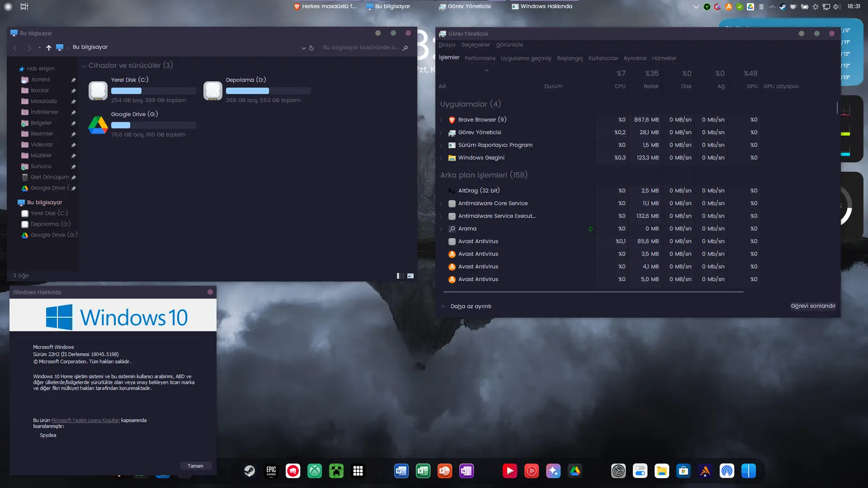Open the Seçenekler menu
Screen dimensions: 868x488
pos(476,45)
